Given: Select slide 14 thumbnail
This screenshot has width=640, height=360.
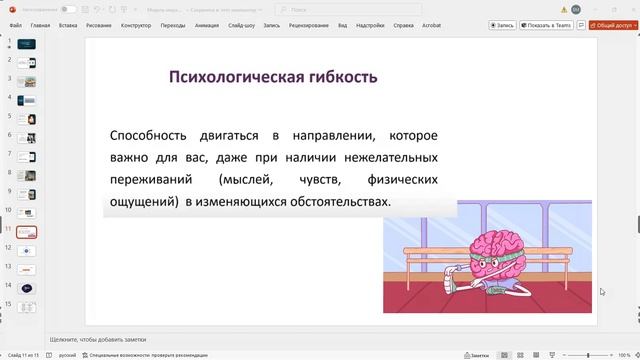Looking at the screenshot, I should click(x=27, y=289).
